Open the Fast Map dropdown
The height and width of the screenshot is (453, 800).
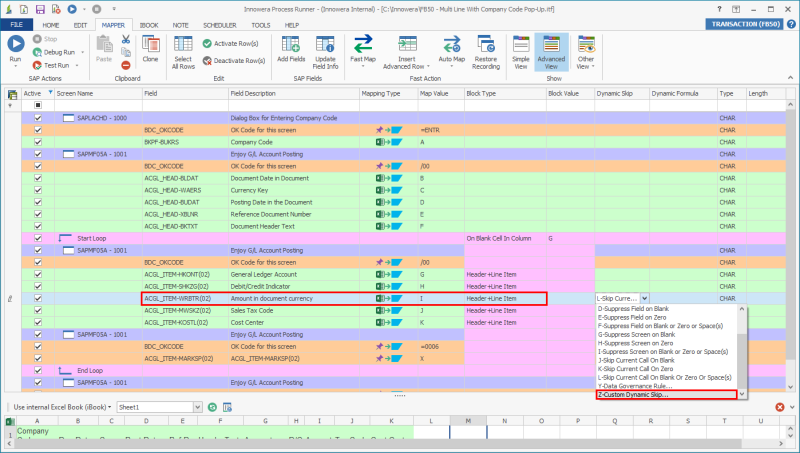[363, 66]
